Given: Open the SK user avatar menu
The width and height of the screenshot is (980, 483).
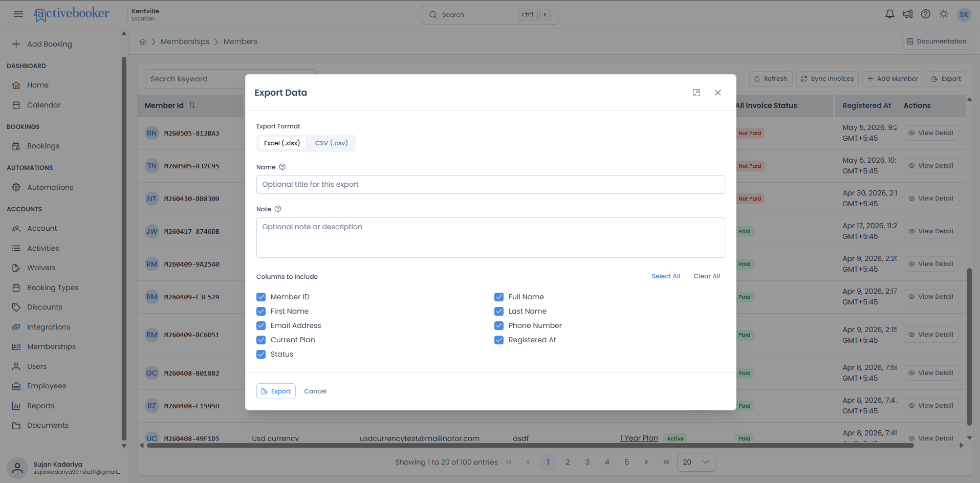Looking at the screenshot, I should click(x=964, y=14).
